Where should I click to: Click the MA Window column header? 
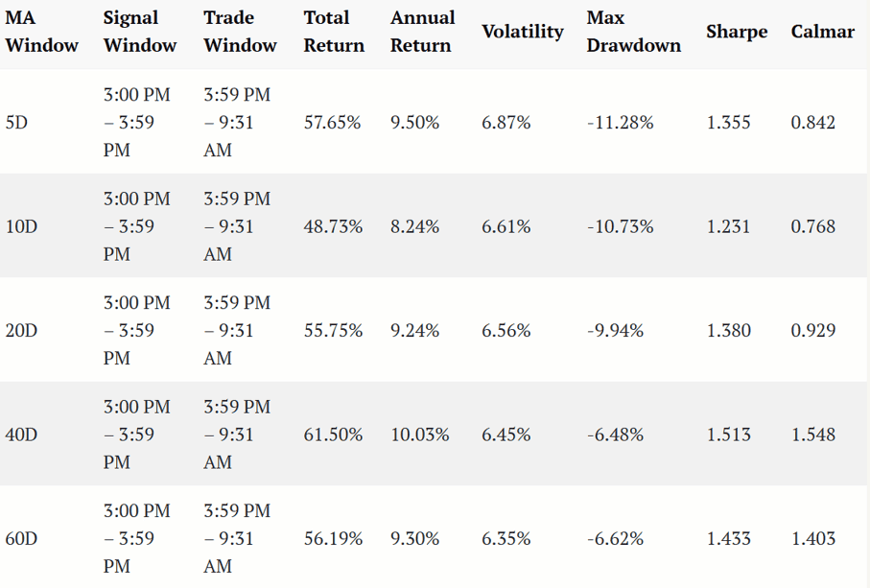(x=41, y=32)
